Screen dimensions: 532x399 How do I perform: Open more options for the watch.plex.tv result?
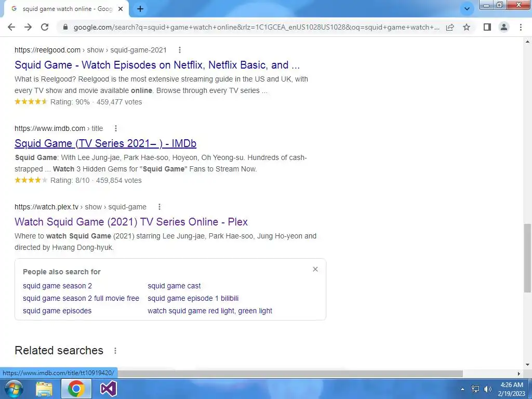[159, 207]
